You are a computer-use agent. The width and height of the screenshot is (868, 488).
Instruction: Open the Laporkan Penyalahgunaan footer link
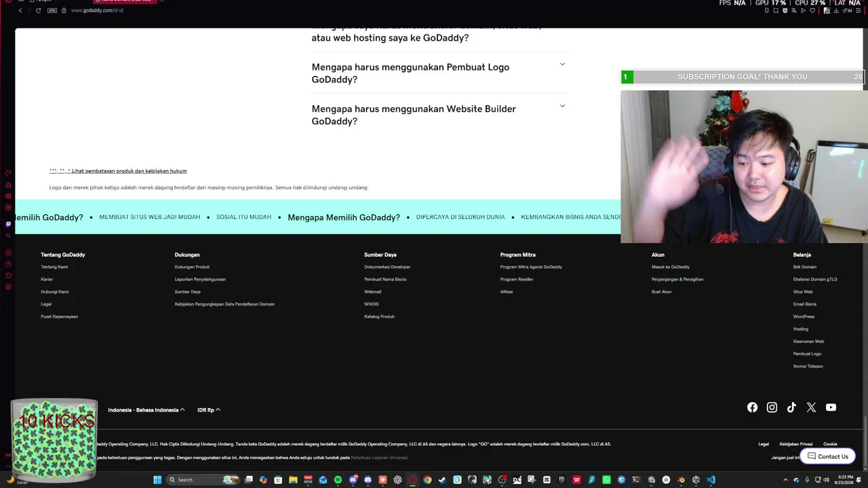point(200,279)
